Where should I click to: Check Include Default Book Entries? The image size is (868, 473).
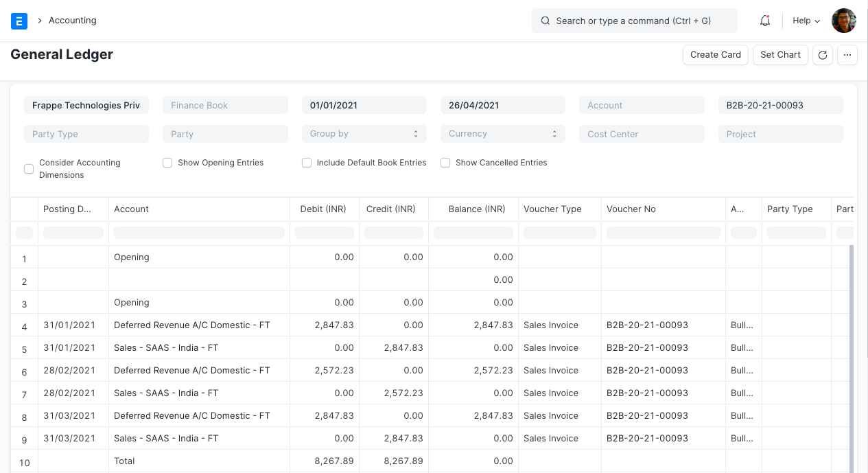(x=306, y=162)
